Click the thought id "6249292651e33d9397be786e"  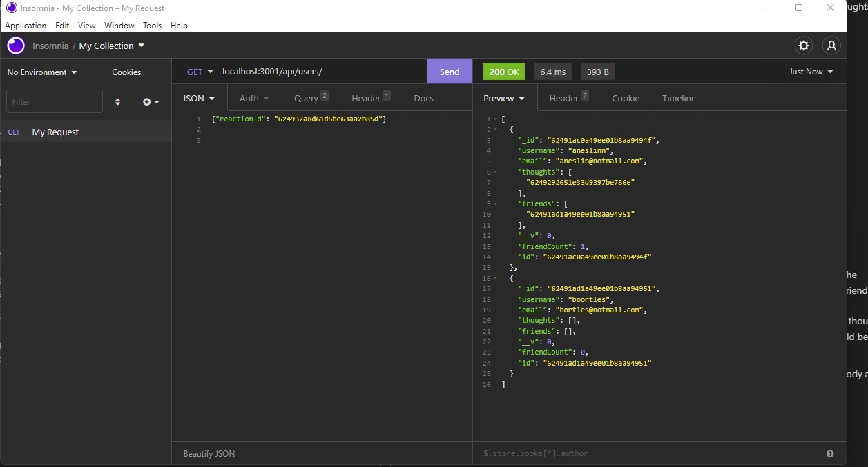(580, 183)
